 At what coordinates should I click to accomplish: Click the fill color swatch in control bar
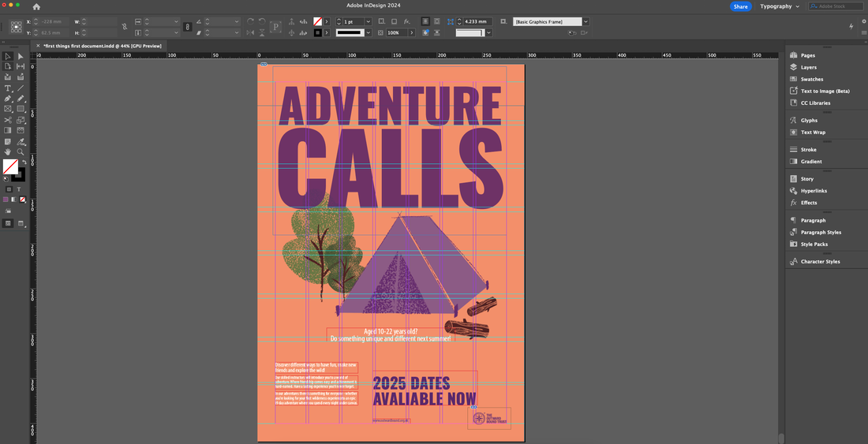[x=318, y=21]
